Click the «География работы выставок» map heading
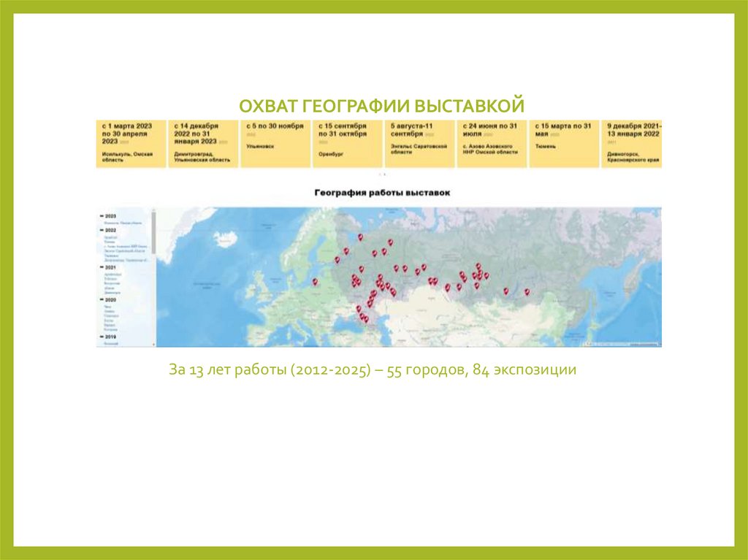 (x=382, y=193)
